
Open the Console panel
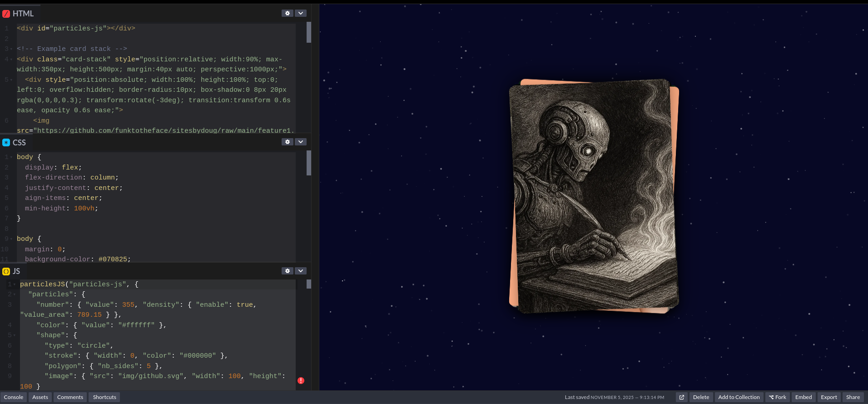coord(14,397)
